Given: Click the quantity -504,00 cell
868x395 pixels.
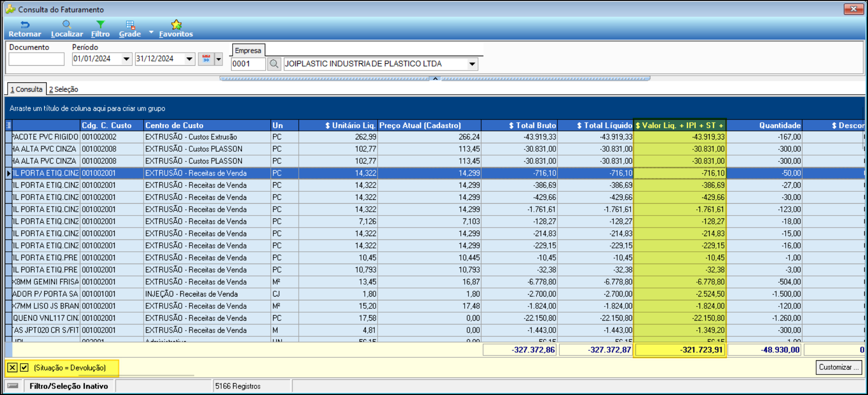Looking at the screenshot, I should click(764, 282).
